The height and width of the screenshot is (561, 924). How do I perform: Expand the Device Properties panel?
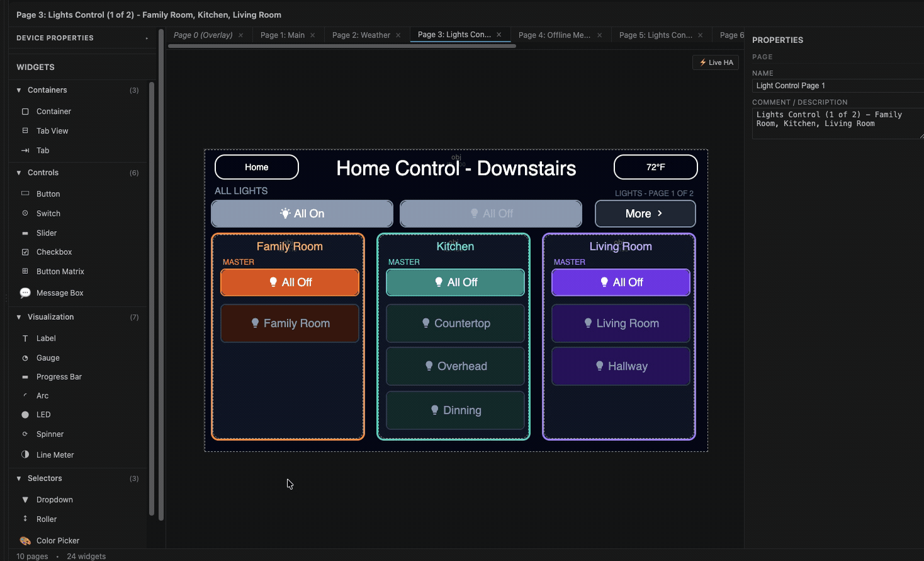tap(147, 38)
